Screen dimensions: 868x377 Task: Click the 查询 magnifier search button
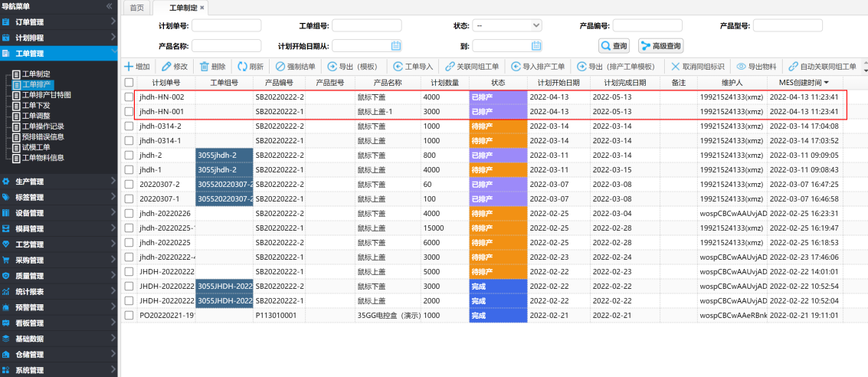click(614, 46)
